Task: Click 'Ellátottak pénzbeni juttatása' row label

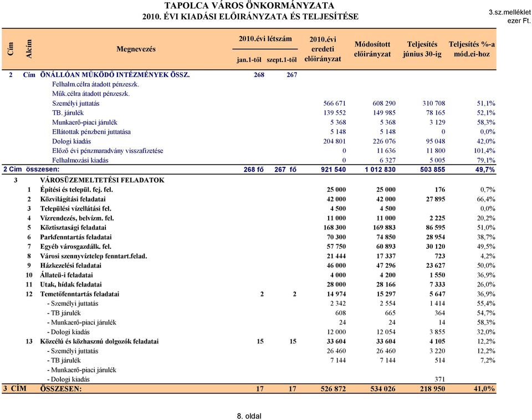Action: tap(91, 132)
